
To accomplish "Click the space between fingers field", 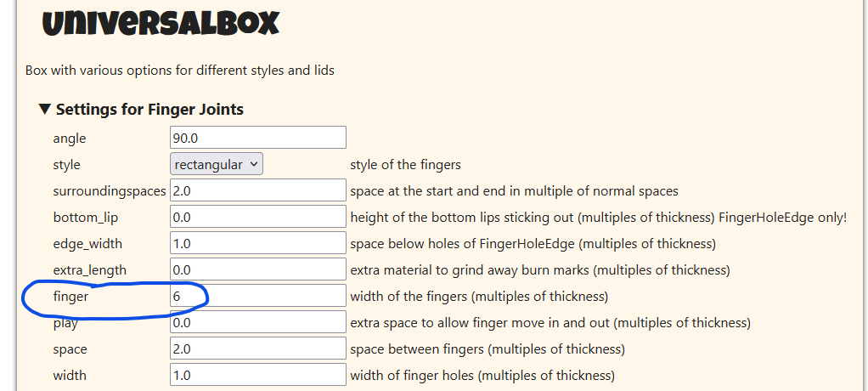I will (x=258, y=348).
